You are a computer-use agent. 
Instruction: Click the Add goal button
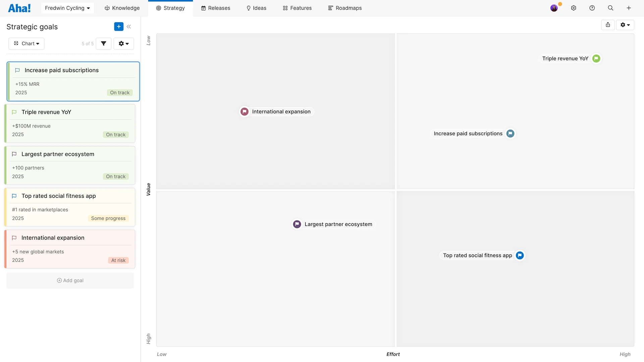[70, 281]
